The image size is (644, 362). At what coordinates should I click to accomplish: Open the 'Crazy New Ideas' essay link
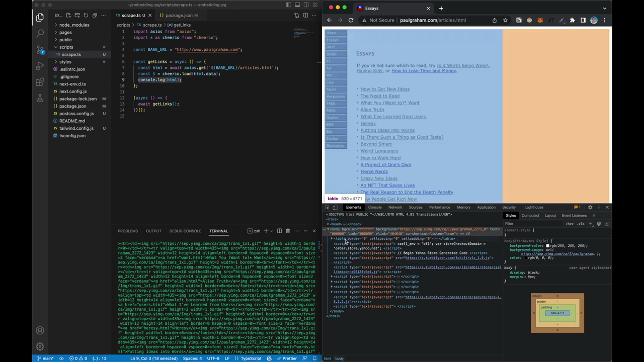point(379,178)
